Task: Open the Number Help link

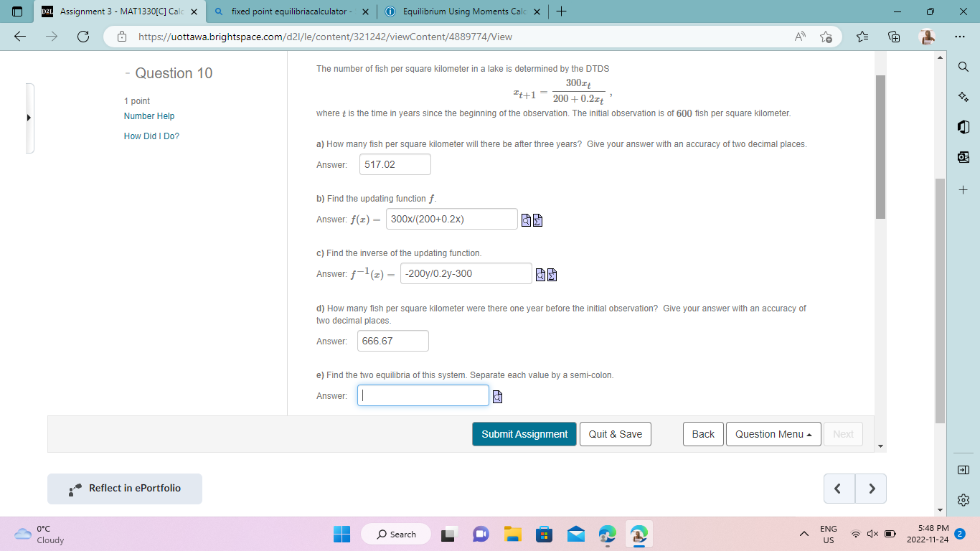Action: pos(149,116)
